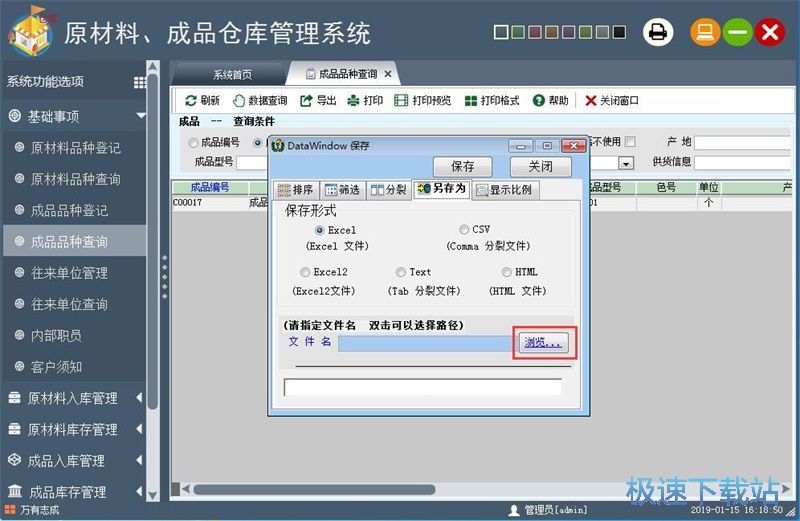
Task: Switch to the 排序 tab in DataWindow
Action: [295, 190]
